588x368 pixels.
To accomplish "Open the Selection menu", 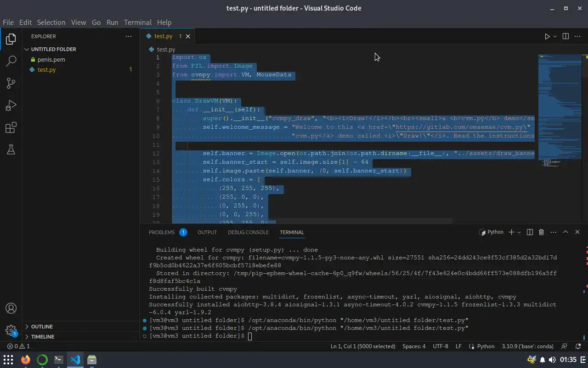I will click(x=51, y=22).
